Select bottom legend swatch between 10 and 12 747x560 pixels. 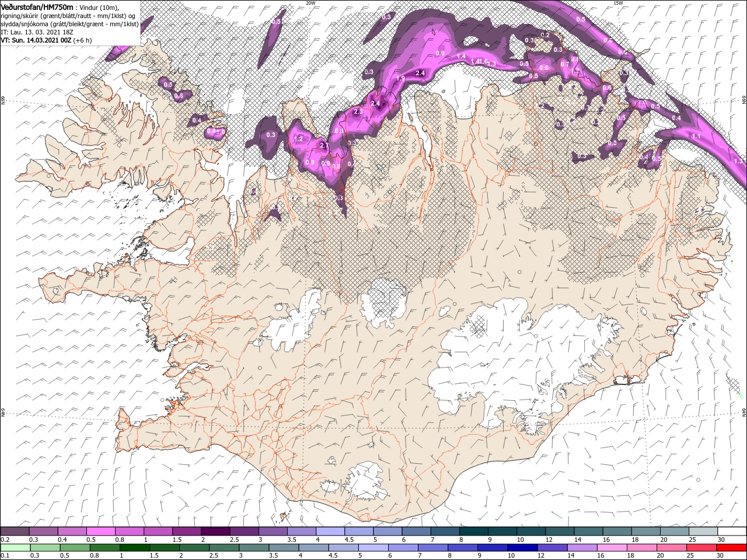click(x=523, y=548)
